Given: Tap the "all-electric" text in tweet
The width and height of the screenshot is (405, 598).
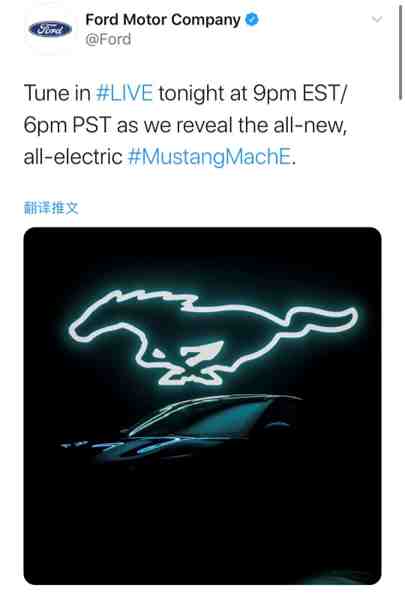Looking at the screenshot, I should (x=73, y=157).
